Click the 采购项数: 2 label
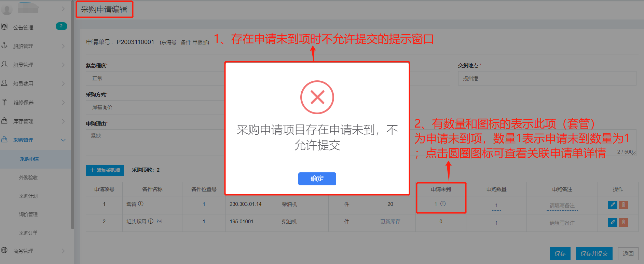The width and height of the screenshot is (644, 264). tap(146, 170)
